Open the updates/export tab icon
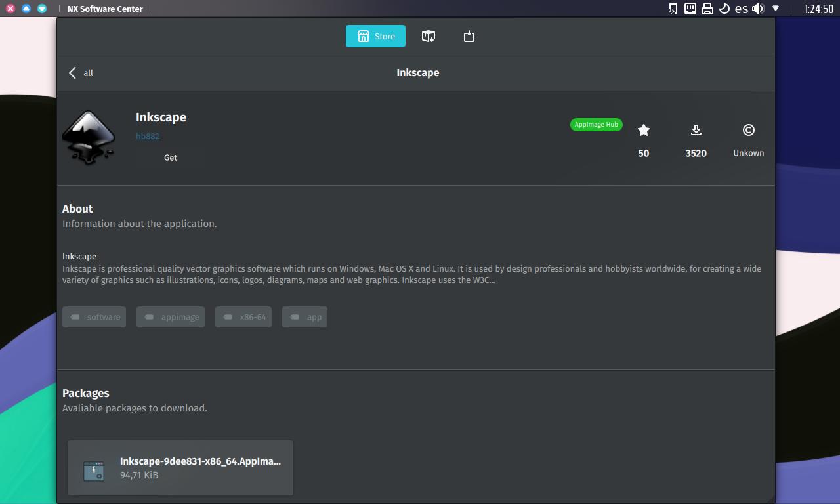 coord(469,36)
